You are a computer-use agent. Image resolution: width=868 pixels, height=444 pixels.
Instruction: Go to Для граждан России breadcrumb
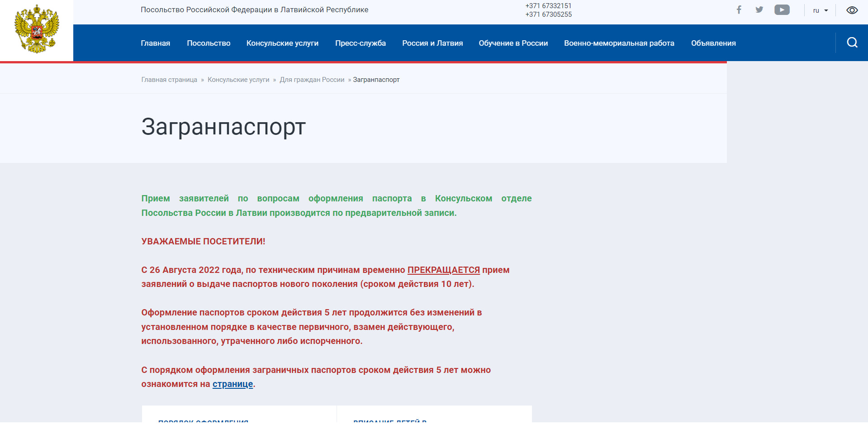(312, 80)
